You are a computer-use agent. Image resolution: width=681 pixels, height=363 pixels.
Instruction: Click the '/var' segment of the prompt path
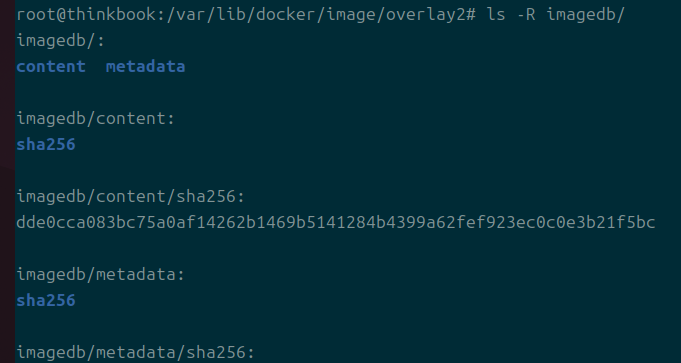click(187, 14)
